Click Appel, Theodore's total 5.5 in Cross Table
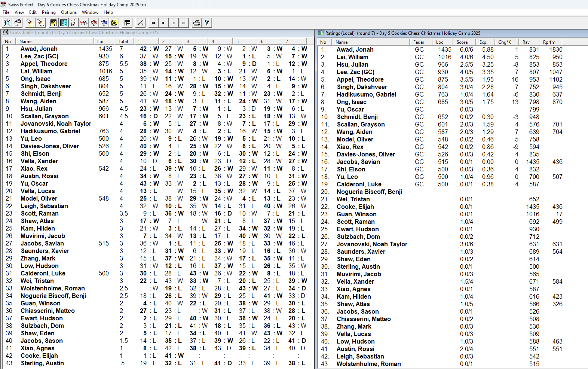588x369 pixels. click(x=124, y=64)
